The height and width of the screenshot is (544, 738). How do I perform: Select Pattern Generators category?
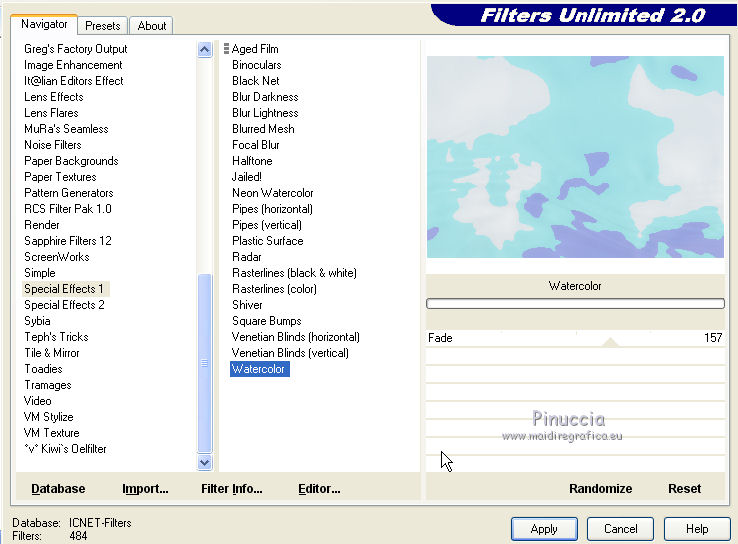tap(69, 193)
